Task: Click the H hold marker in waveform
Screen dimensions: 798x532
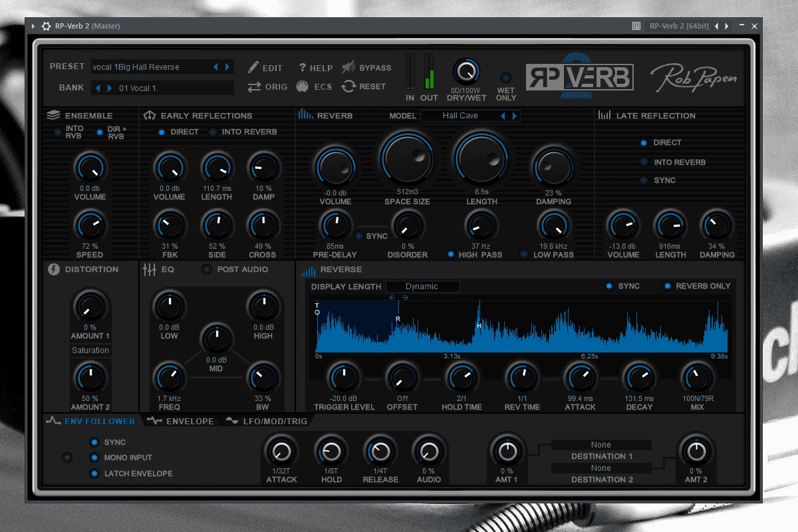Action: [x=479, y=325]
